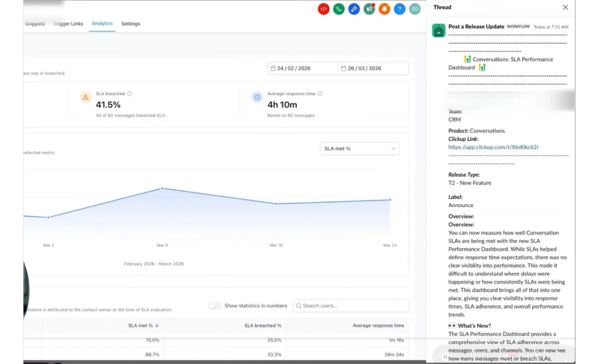Open the orange bell notifications icon

(384, 9)
